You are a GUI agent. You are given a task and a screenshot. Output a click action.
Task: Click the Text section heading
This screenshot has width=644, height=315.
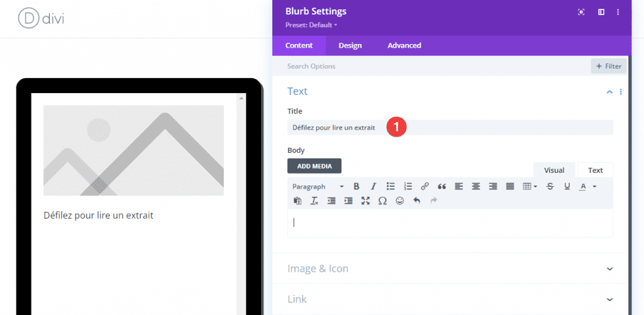pos(297,91)
